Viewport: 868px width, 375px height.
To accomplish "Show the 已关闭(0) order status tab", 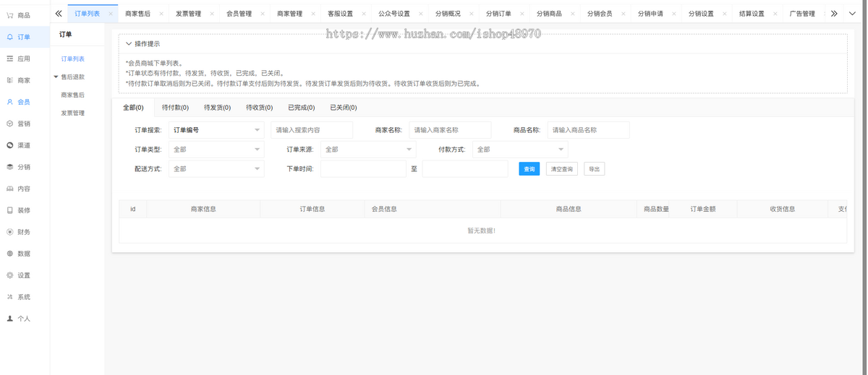I will 343,108.
